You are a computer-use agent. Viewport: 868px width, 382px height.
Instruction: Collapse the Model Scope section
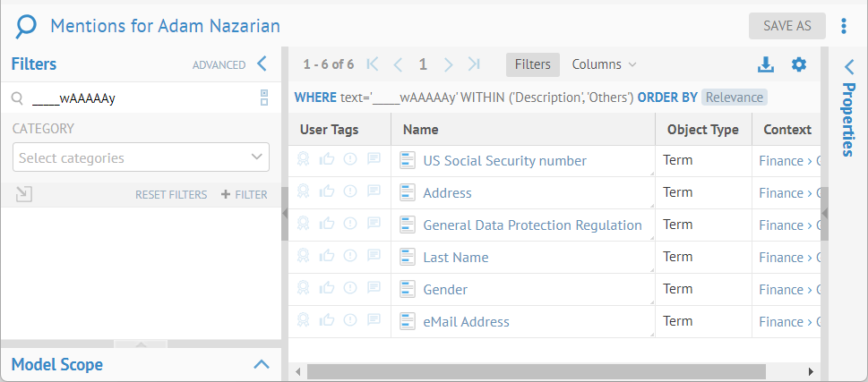tap(262, 364)
